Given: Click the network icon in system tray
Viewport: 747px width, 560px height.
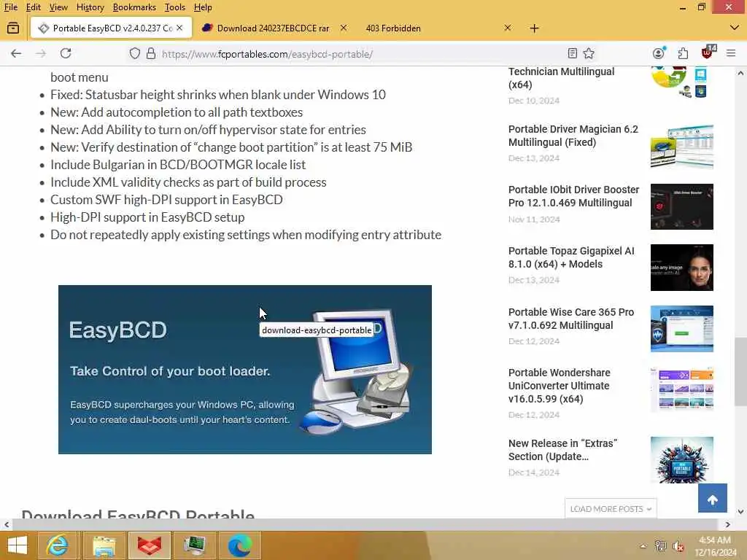Looking at the screenshot, I should (x=661, y=546).
